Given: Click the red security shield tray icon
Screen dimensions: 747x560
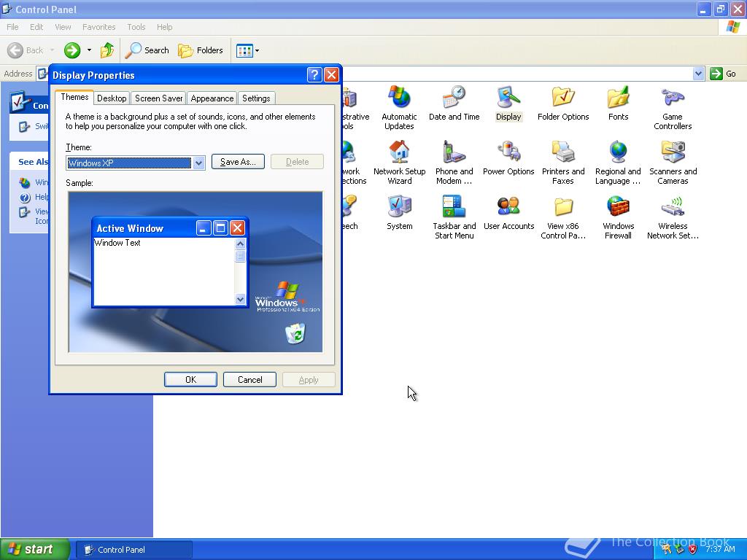Looking at the screenshot, I should point(693,550).
